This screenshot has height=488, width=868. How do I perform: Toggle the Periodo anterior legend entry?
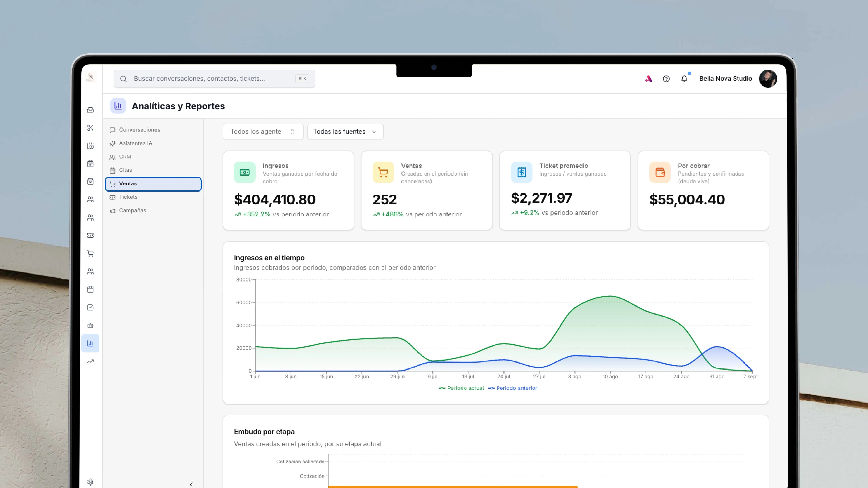512,388
